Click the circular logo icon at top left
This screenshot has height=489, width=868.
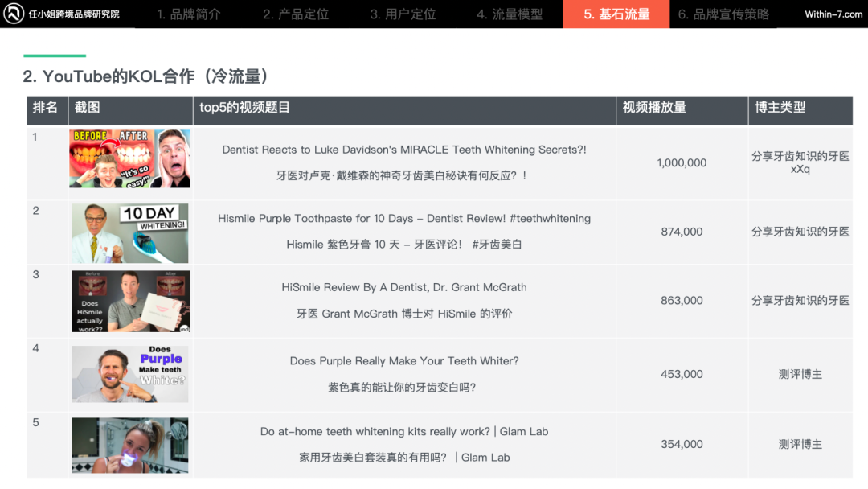[x=14, y=14]
